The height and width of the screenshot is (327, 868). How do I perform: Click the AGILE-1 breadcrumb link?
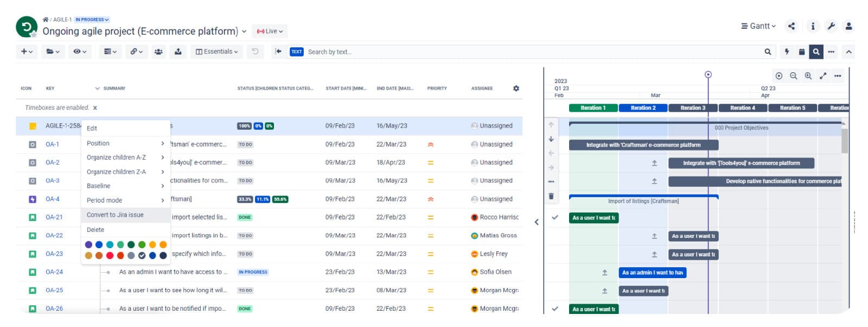(62, 20)
